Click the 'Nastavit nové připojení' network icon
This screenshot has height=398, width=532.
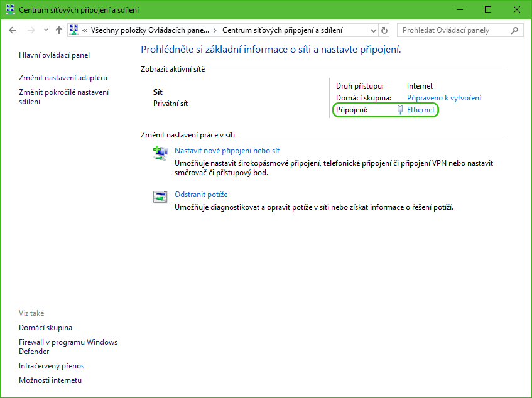[161, 153]
